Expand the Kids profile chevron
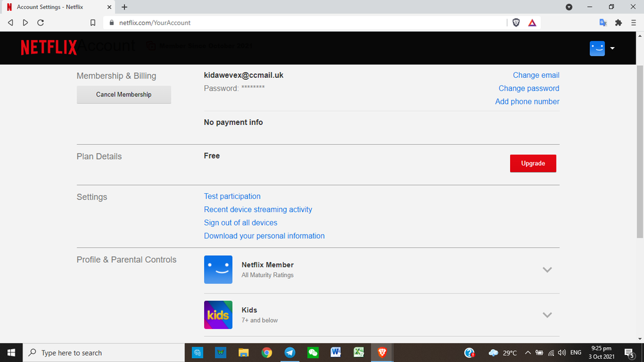644x362 pixels. point(547,315)
